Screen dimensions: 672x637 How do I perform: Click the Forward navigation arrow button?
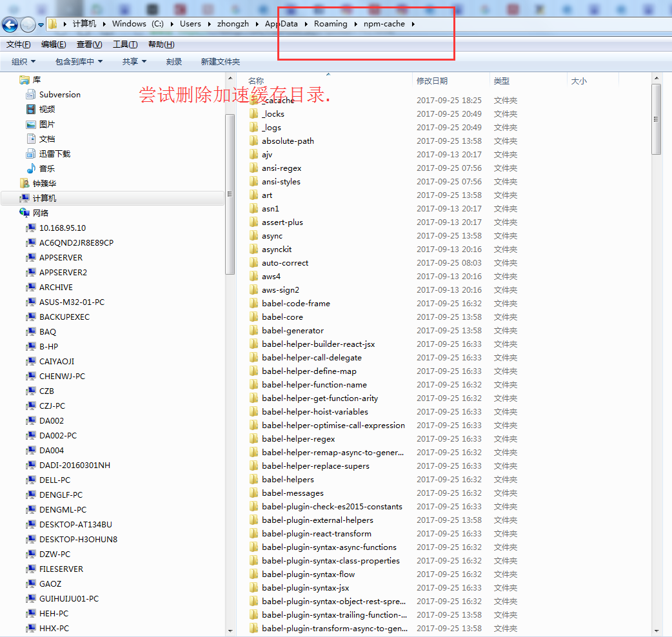click(28, 24)
